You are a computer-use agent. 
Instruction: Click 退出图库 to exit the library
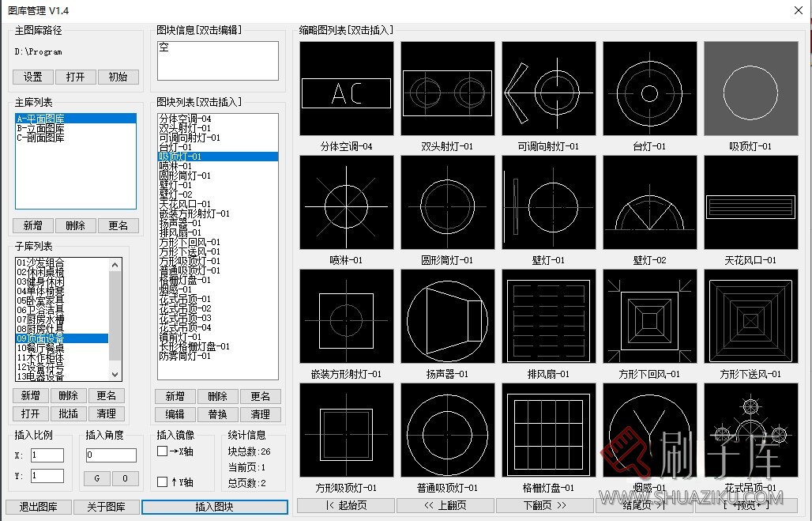[x=37, y=507]
